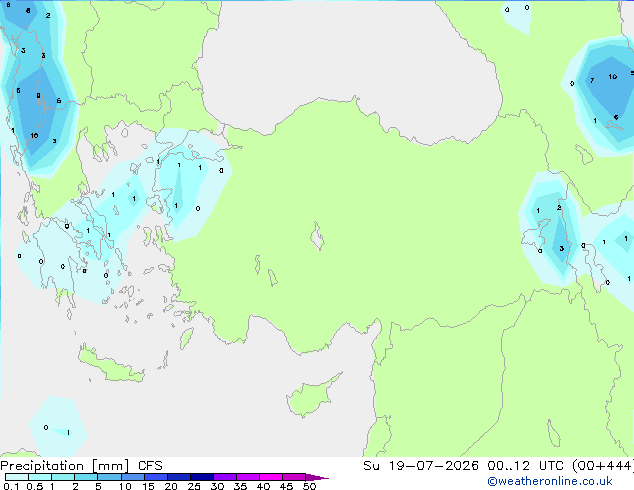The width and height of the screenshot is (634, 490).
Task: Choose the 15 to 20 mm legend swatch
Action: click(155, 477)
